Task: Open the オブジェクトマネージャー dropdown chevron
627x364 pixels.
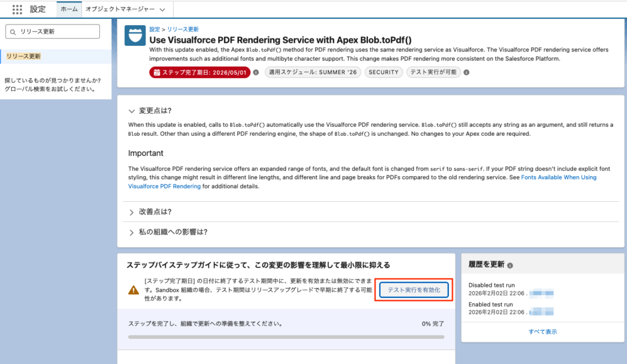Action: coord(162,10)
